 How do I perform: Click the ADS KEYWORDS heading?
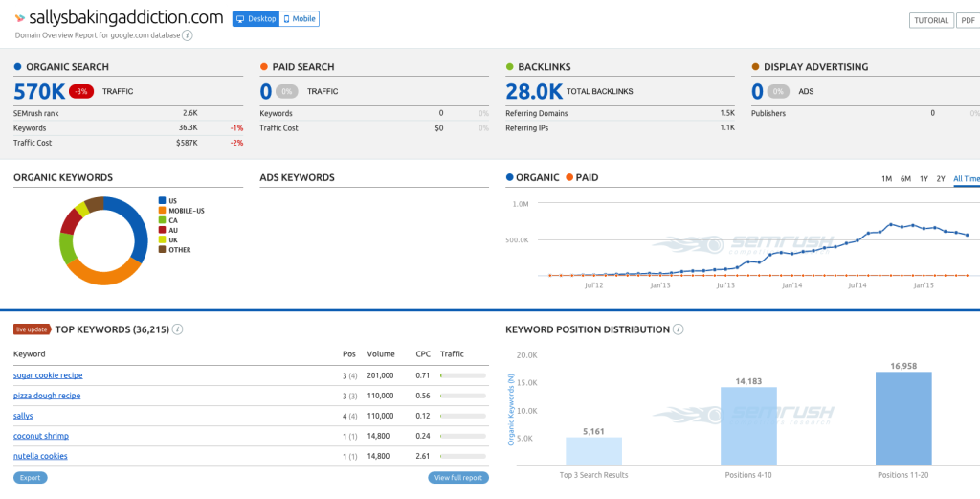pos(297,177)
